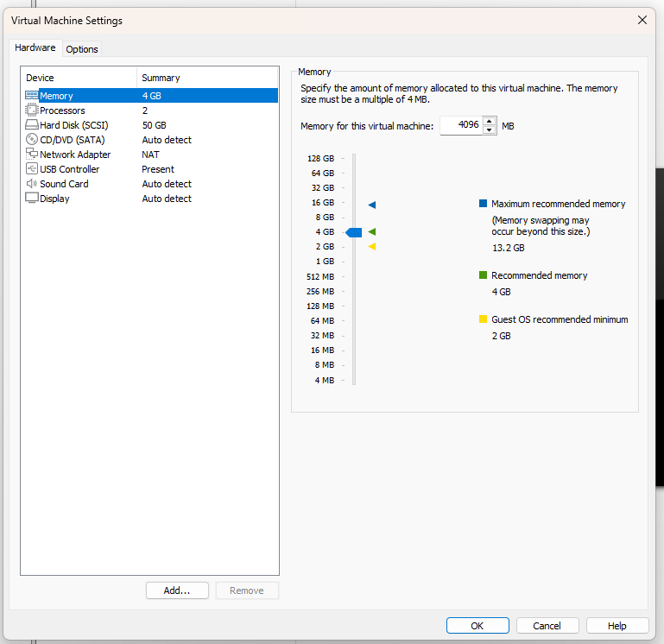Select the Memory row label
The height and width of the screenshot is (644, 664).
[56, 96]
